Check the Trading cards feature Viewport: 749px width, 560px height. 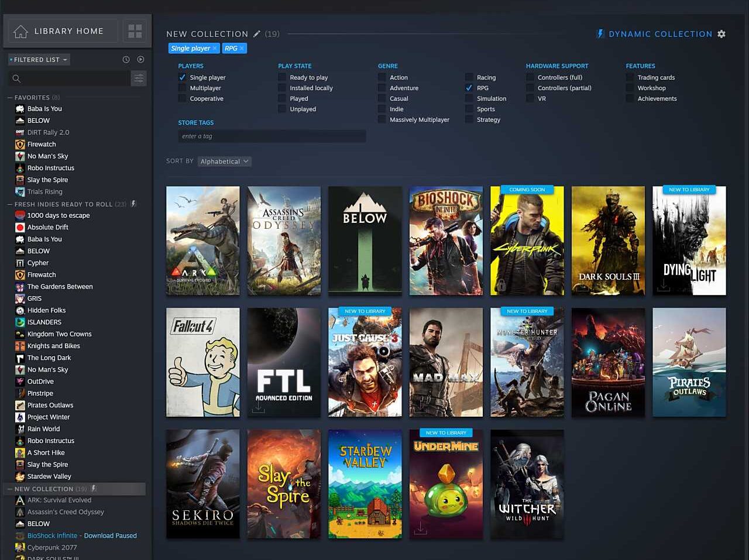[630, 77]
